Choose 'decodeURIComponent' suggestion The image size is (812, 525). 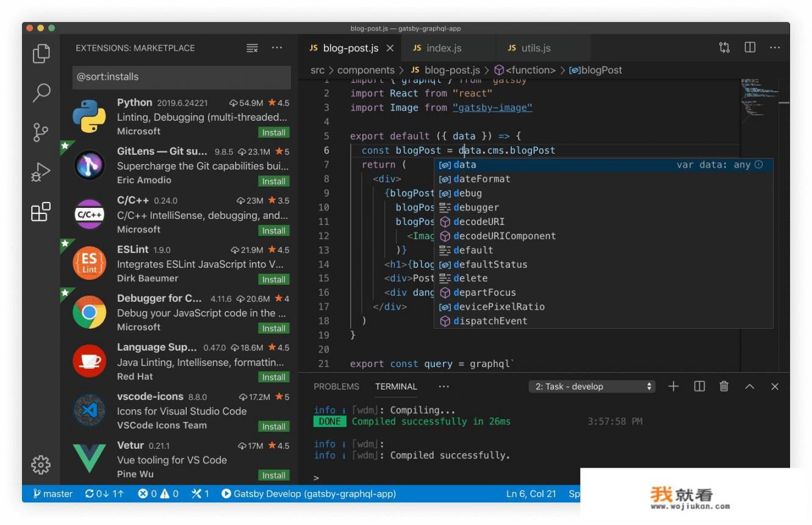point(603,236)
